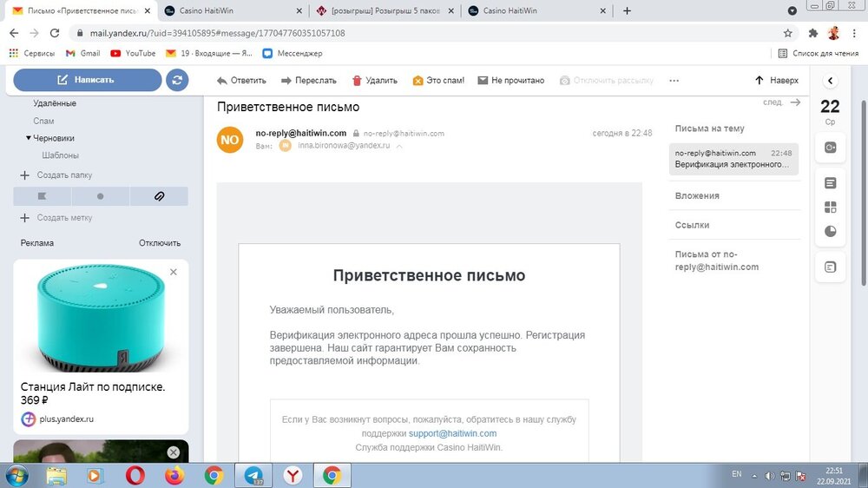Expand the Вложения section
Viewport: 868px width, 488px height.
[x=697, y=195]
